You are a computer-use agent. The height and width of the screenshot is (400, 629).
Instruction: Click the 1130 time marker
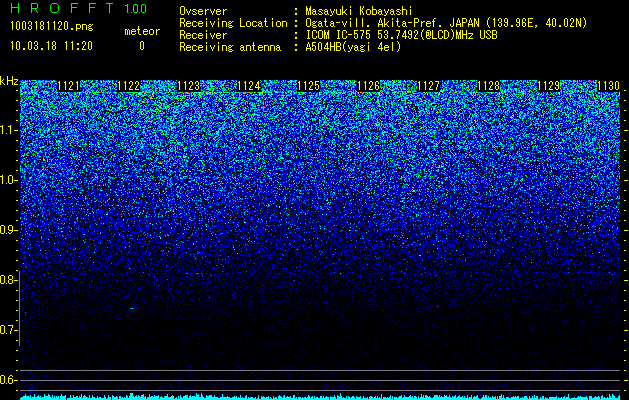[609, 86]
